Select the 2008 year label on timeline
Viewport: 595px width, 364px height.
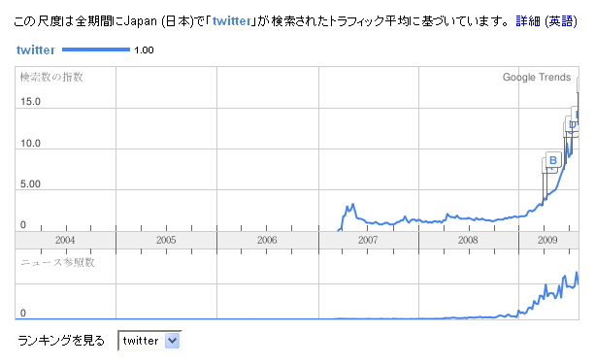[468, 240]
